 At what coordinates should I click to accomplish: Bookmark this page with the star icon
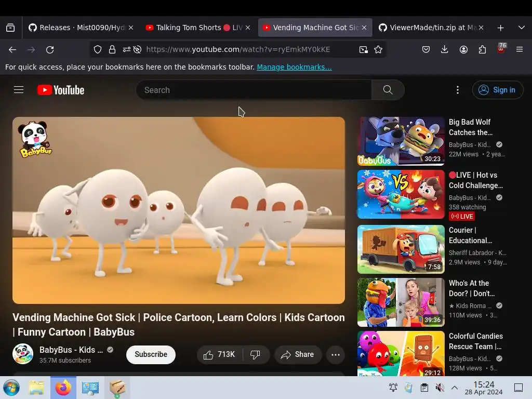(x=378, y=49)
